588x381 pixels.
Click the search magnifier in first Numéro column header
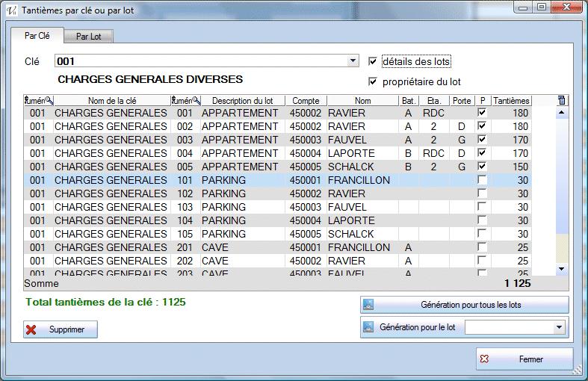click(x=49, y=100)
